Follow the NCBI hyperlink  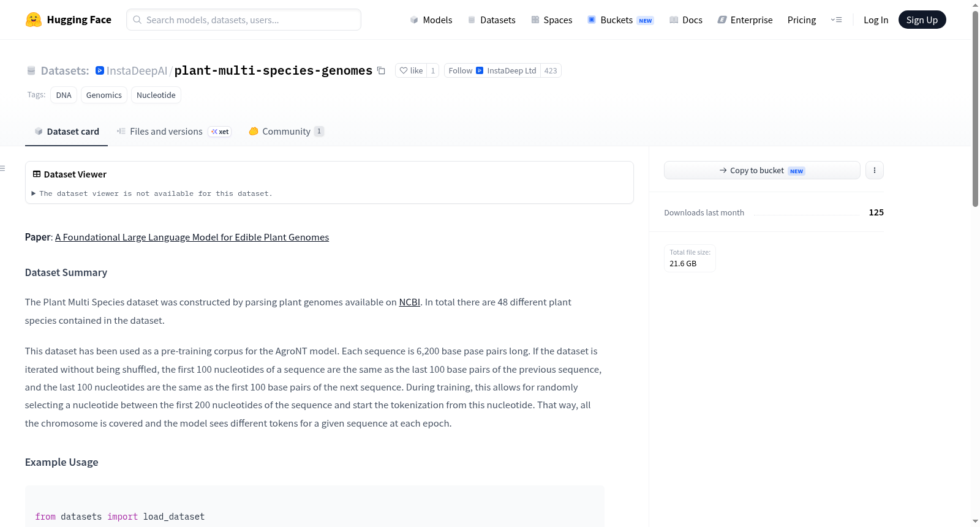click(x=409, y=302)
